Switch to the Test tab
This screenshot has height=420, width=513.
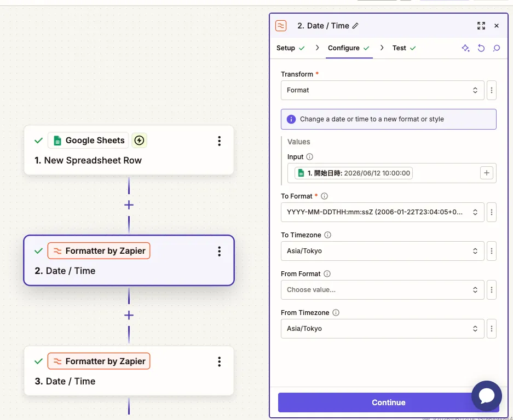click(x=404, y=48)
